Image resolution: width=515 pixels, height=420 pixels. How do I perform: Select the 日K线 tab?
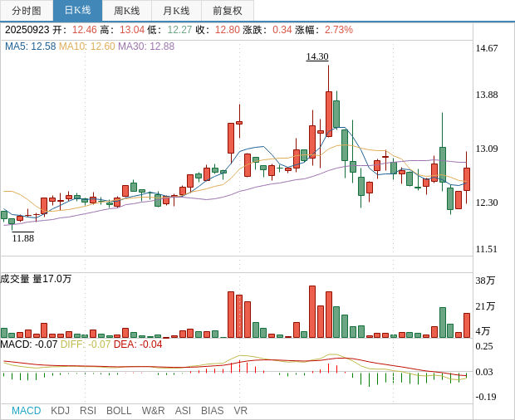coord(77,11)
